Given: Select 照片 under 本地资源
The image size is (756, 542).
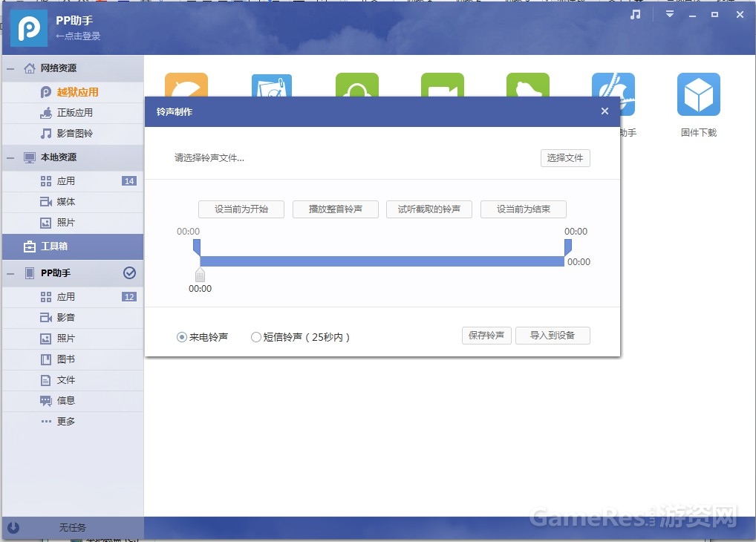Looking at the screenshot, I should tap(73, 223).
